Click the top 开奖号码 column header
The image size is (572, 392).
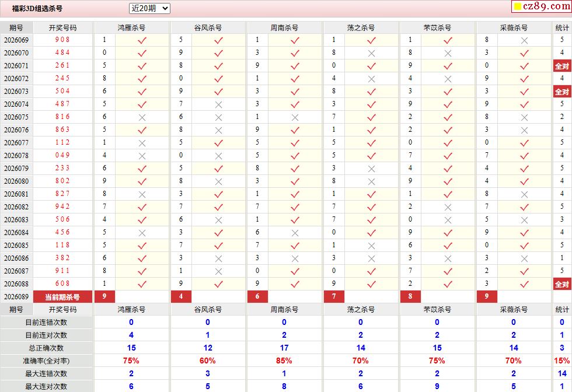(63, 28)
